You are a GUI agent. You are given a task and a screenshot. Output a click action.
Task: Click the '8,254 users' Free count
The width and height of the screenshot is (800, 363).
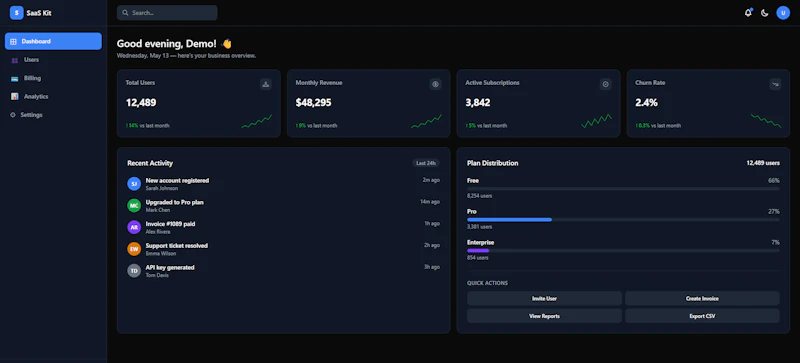(480, 196)
